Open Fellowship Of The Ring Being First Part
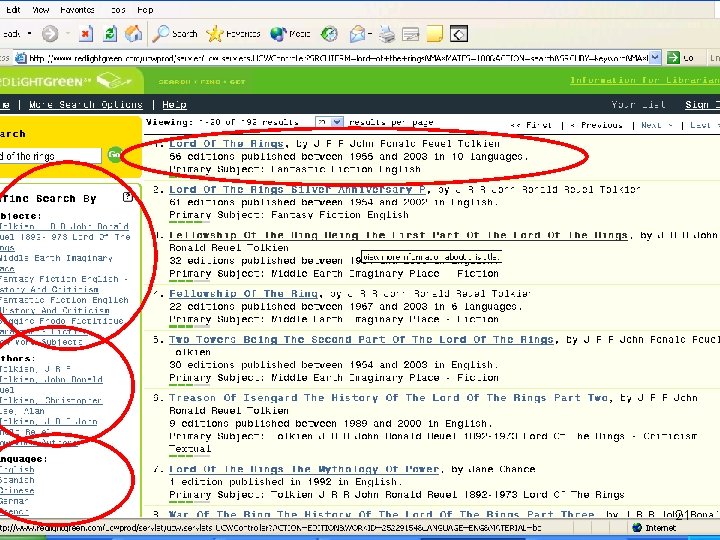The width and height of the screenshot is (720, 540). (x=398, y=235)
